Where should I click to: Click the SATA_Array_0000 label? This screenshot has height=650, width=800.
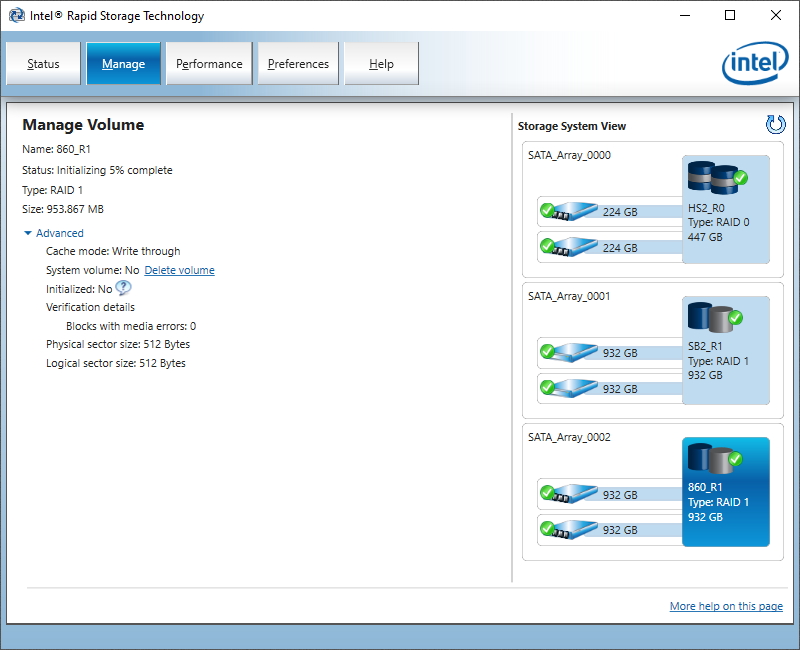[x=569, y=155]
